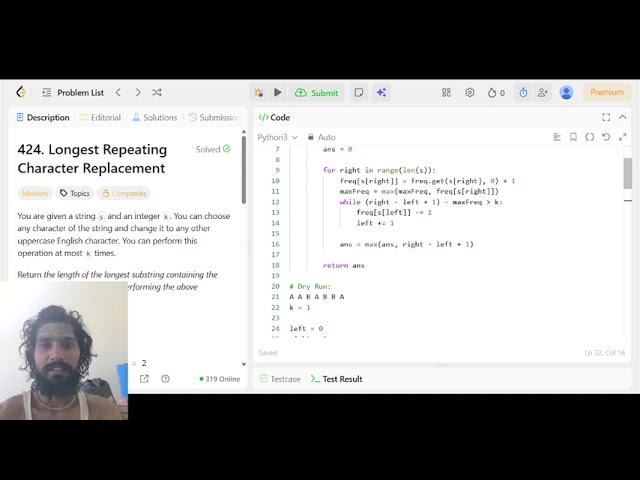Click the '# Dry Run:' comment line
Image resolution: width=640 pixels, height=480 pixels.
pos(310,287)
